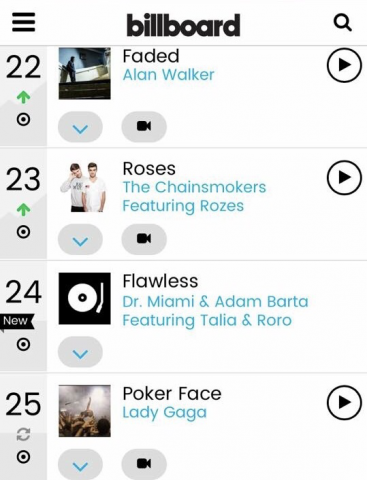
Task: Expand details chevron for Faded
Action: (80, 127)
